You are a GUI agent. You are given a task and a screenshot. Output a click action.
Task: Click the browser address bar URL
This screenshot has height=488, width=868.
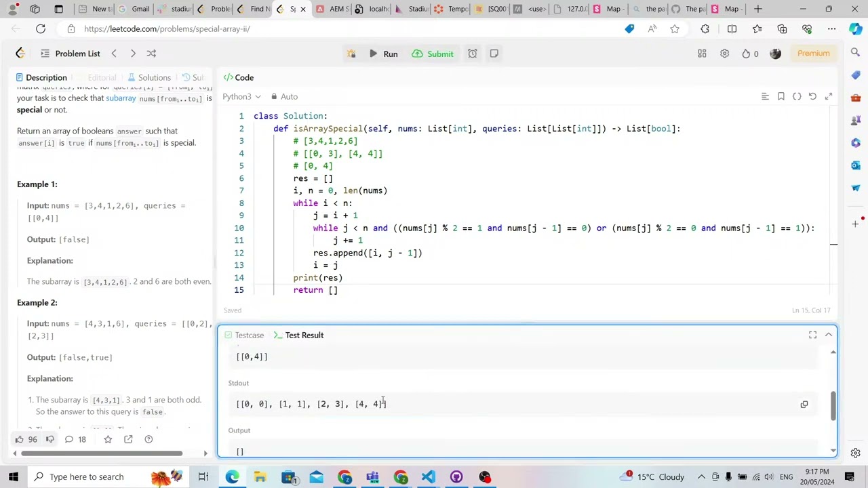point(167,28)
